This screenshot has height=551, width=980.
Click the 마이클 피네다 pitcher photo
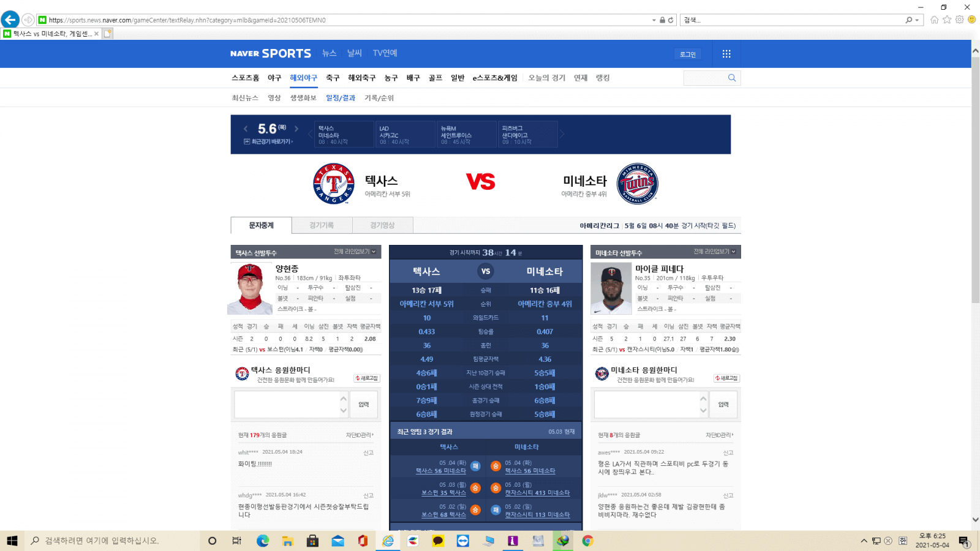pos(611,288)
